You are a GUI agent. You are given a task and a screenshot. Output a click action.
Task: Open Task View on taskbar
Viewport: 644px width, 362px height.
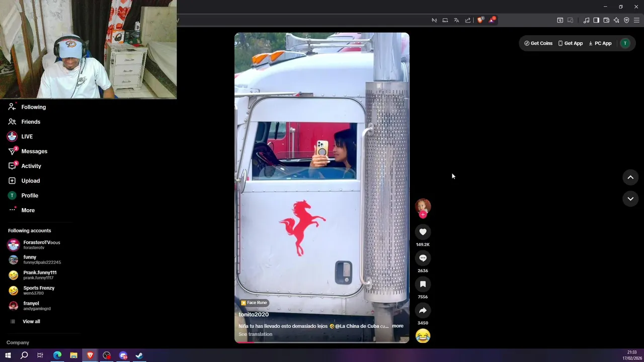[x=40, y=355]
